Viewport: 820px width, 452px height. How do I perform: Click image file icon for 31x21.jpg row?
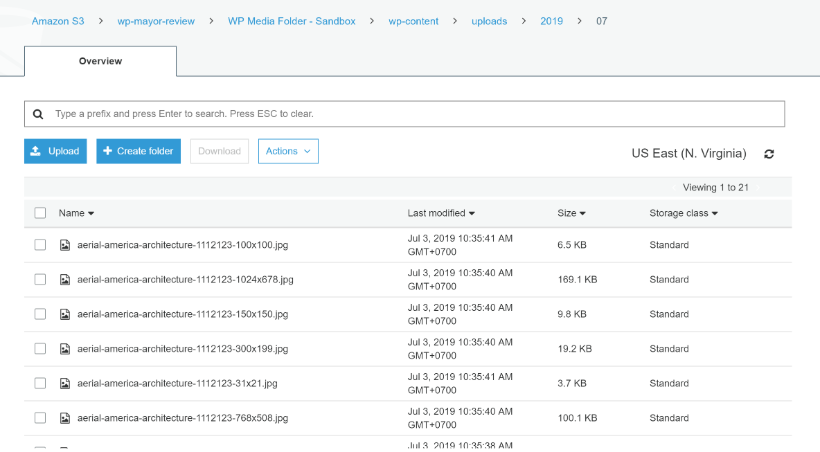(x=65, y=383)
